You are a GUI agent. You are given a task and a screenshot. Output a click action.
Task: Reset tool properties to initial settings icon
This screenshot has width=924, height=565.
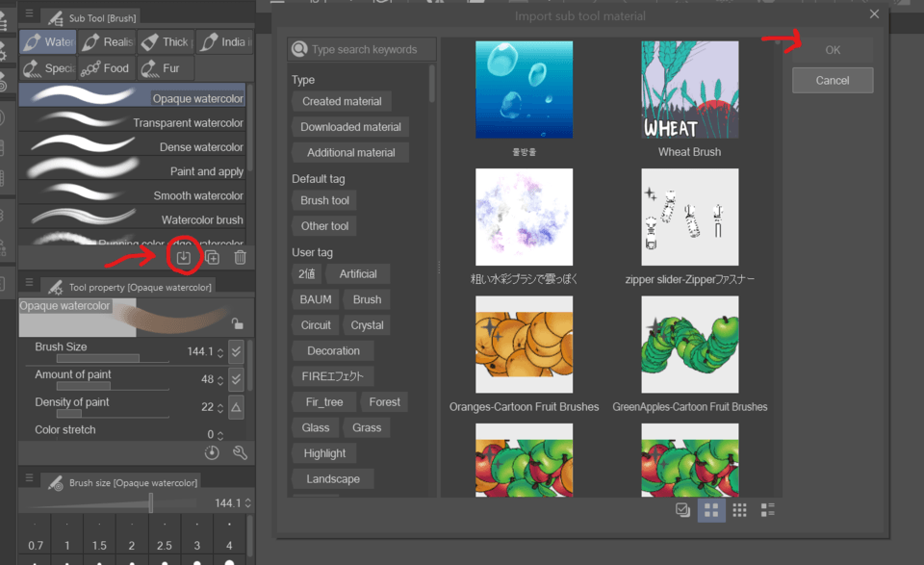tap(213, 451)
